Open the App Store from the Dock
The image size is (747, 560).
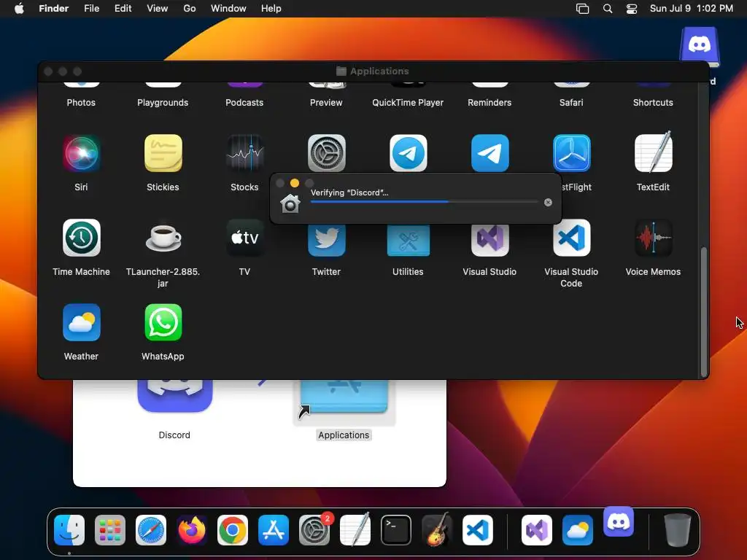(274, 530)
